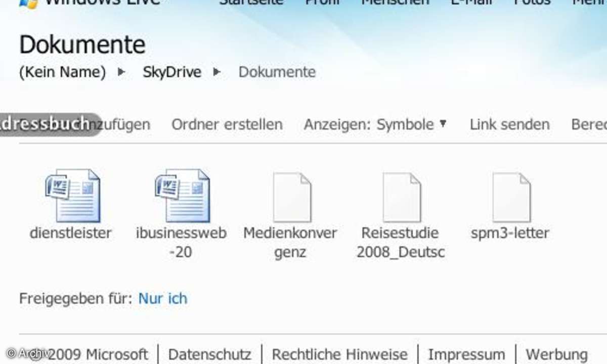
Task: Open the Datenschutz footer link
Action: point(209,354)
